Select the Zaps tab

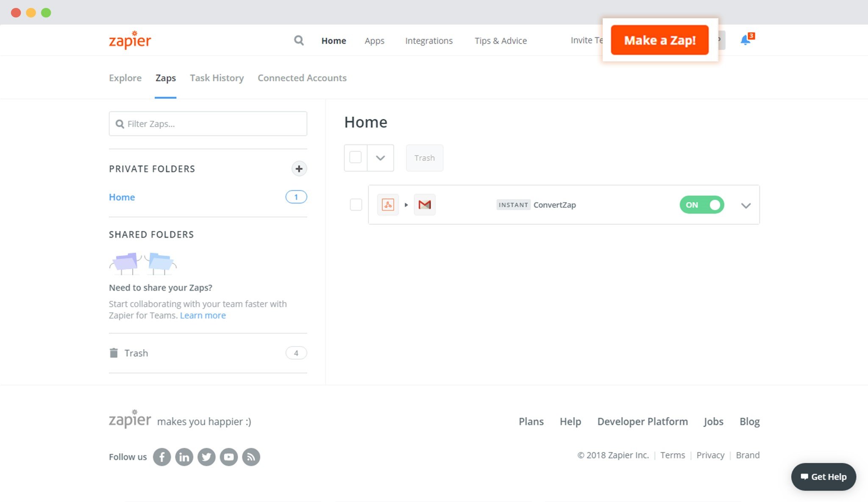[166, 78]
